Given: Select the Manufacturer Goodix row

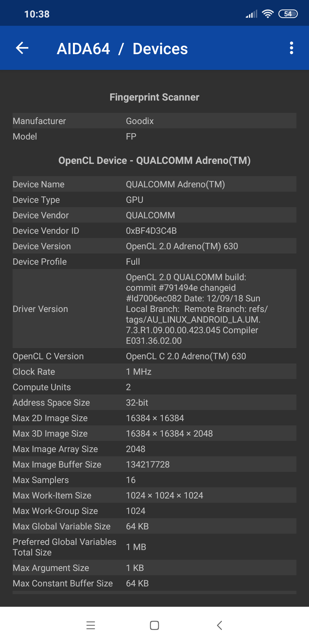Looking at the screenshot, I should [x=154, y=121].
